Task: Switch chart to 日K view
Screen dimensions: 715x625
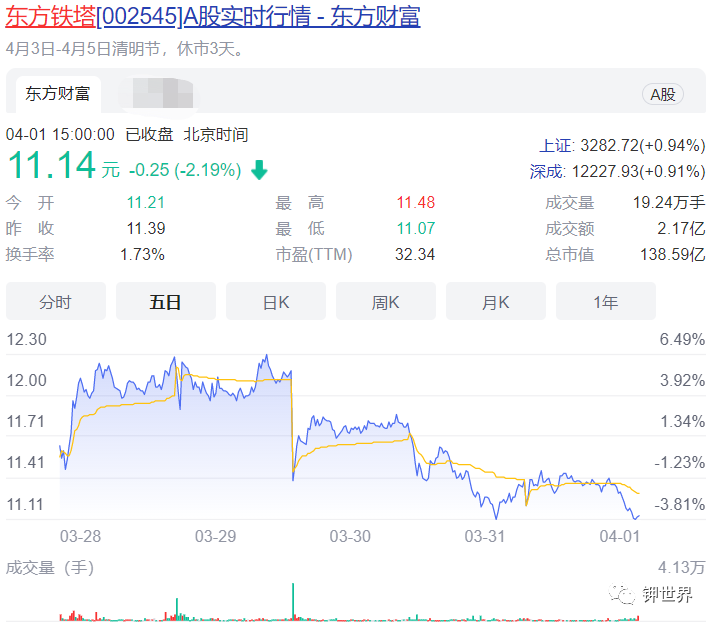Action: (x=276, y=301)
